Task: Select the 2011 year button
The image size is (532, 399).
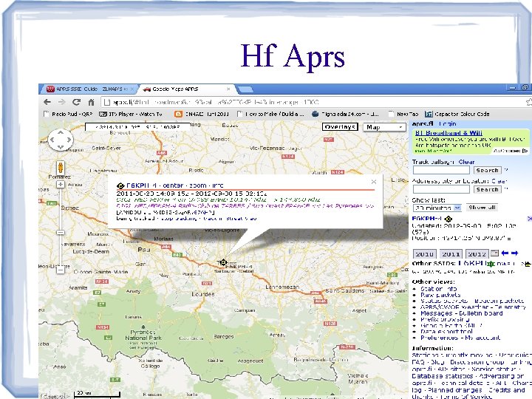Action: 451,253
